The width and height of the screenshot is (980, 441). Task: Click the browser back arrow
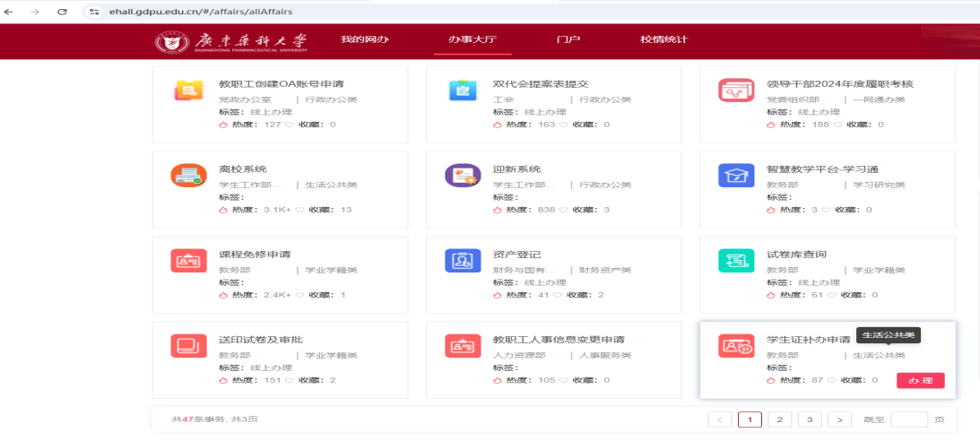[9, 12]
